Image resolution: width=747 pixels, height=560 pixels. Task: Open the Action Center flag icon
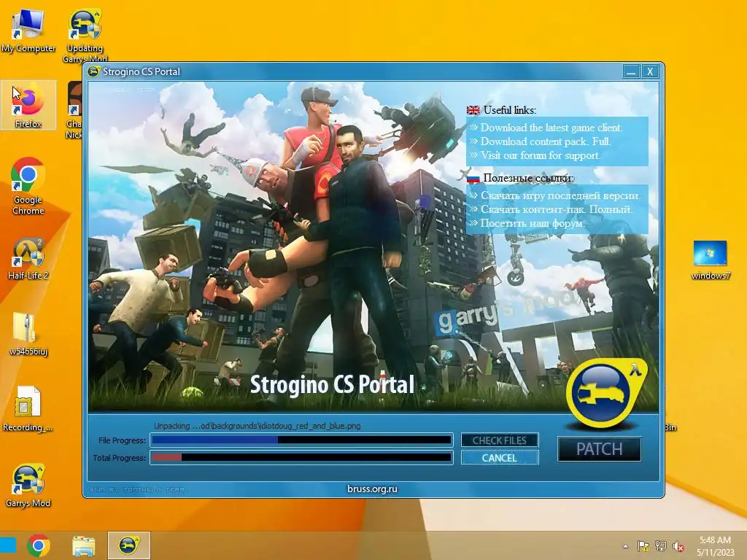coord(643,545)
